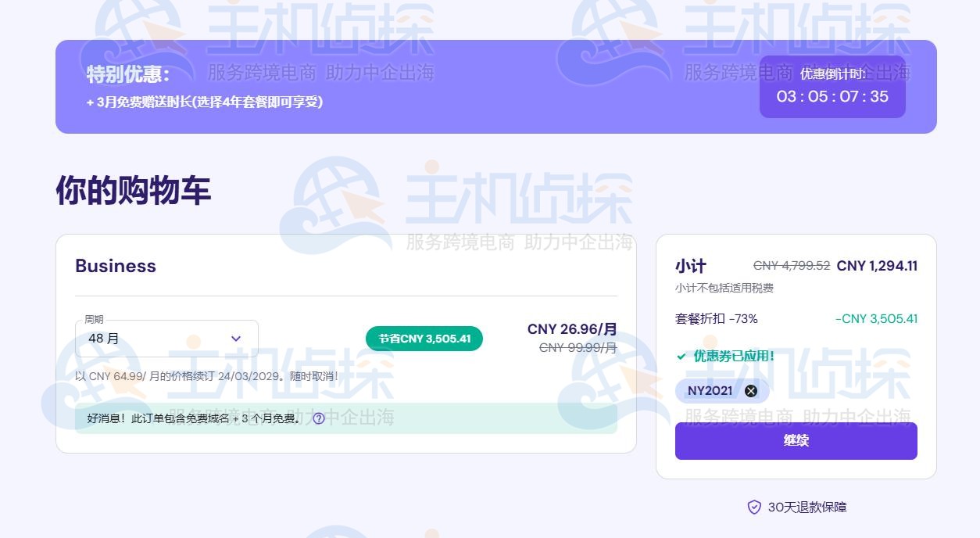Viewport: 980px width, 538px height.
Task: Click the 30天退款保障 text
Action: [x=807, y=508]
